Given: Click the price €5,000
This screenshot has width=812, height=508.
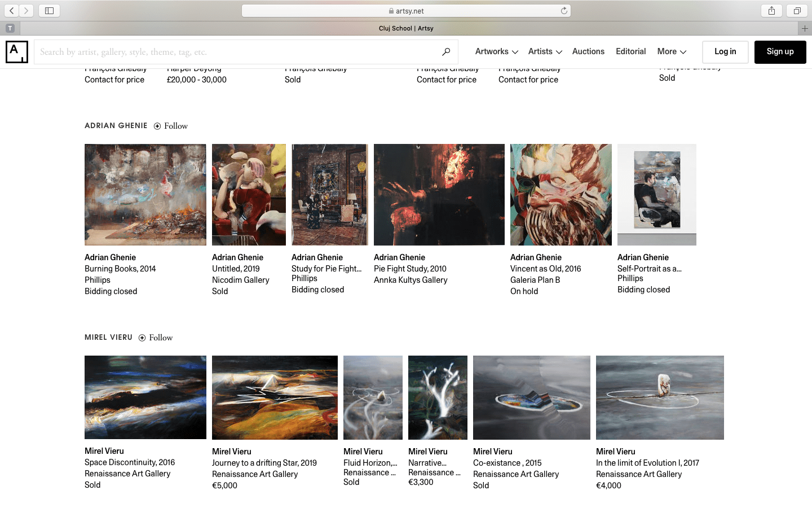Looking at the screenshot, I should click(224, 485).
